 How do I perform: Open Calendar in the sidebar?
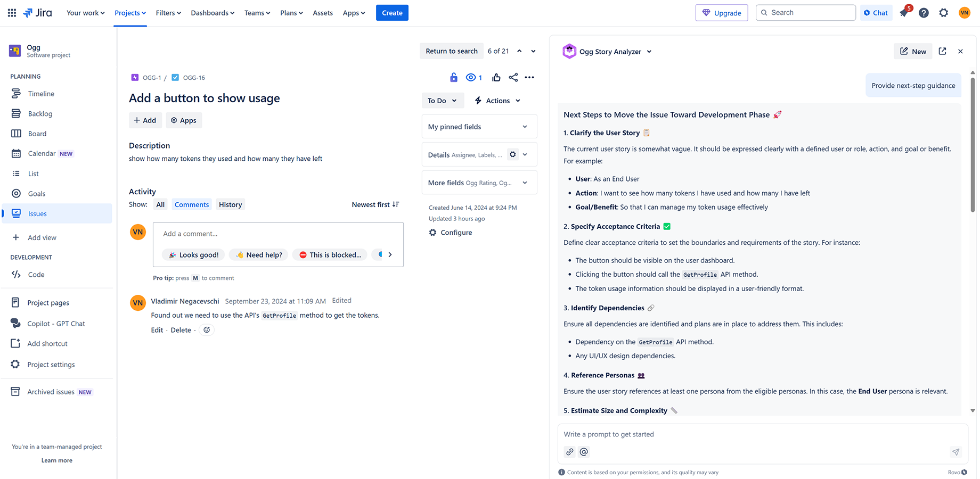[x=42, y=154]
